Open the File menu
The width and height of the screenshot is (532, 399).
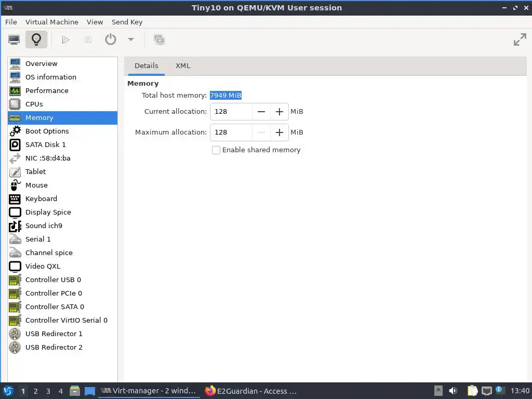(11, 22)
